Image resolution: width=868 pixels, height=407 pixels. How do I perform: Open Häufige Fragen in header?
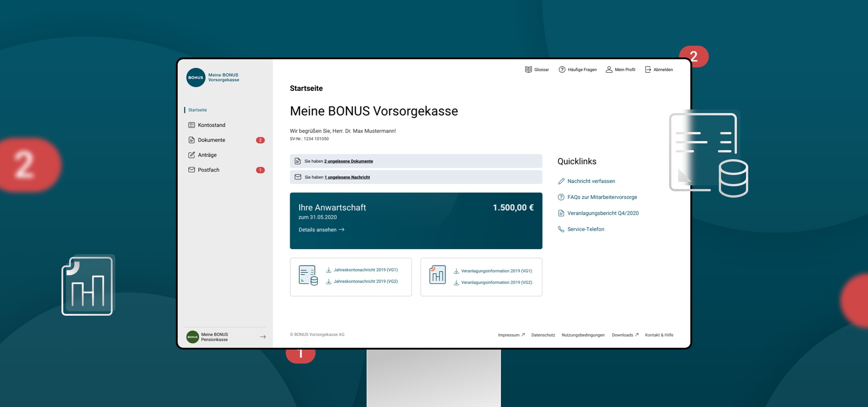pyautogui.click(x=582, y=70)
